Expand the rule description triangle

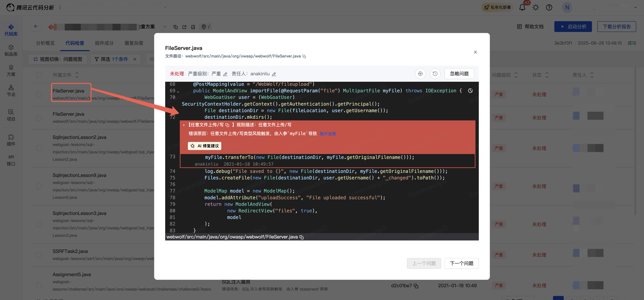point(184,125)
